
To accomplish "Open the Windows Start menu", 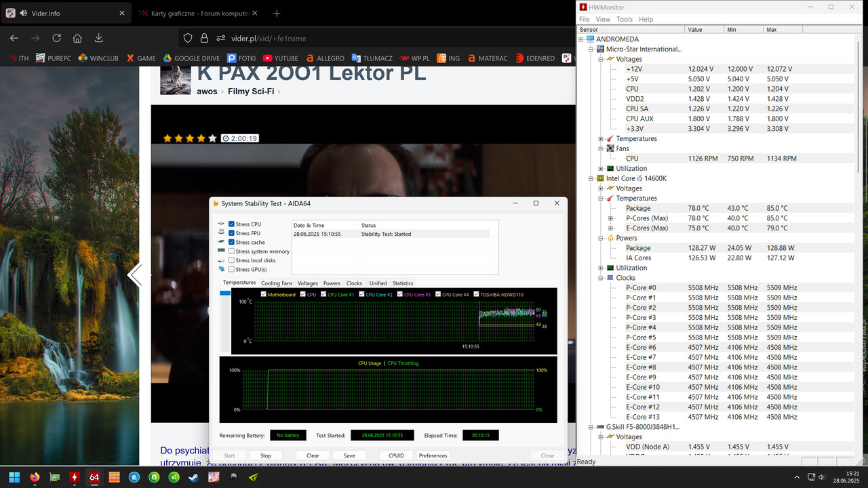I will point(14,476).
